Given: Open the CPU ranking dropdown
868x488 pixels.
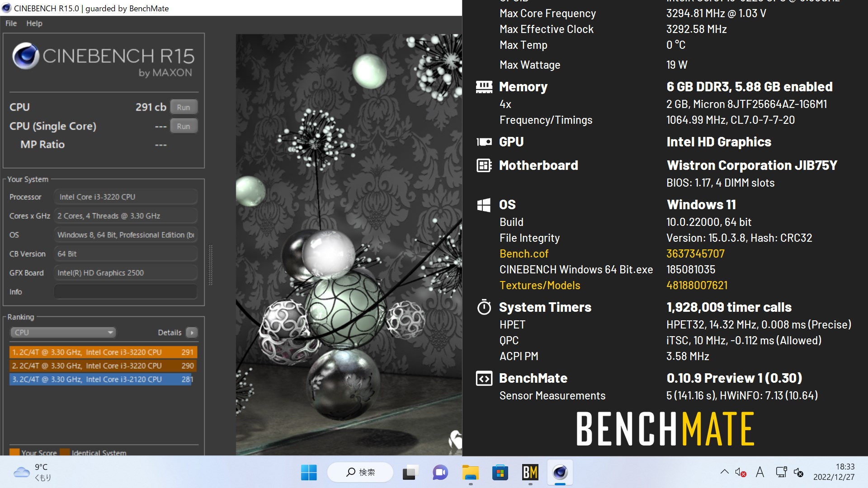Looking at the screenshot, I should point(63,333).
